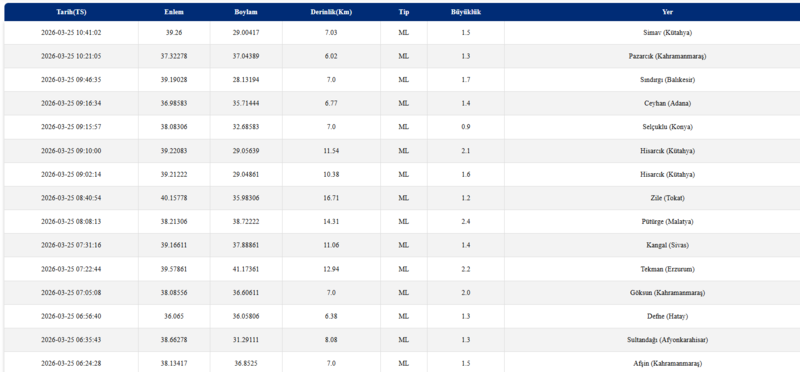Select depth value 11.54

(331, 151)
